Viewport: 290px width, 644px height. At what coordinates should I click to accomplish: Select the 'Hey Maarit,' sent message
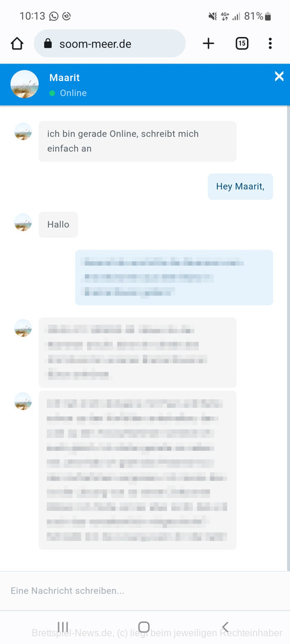pos(240,187)
